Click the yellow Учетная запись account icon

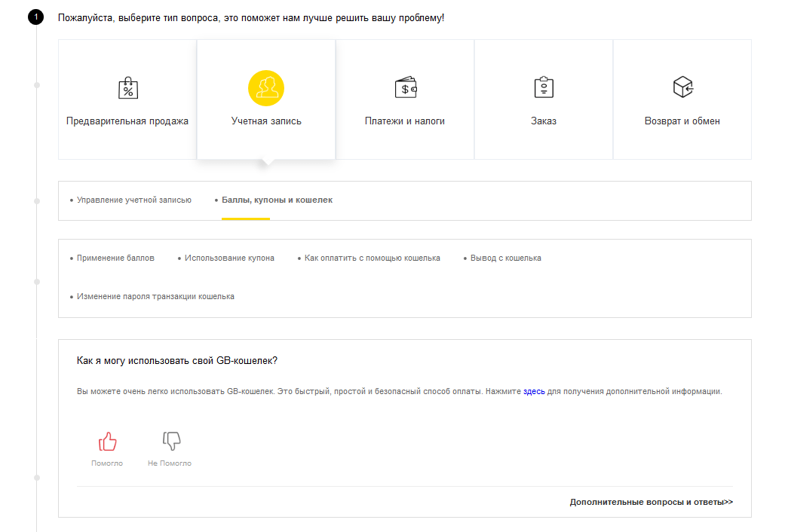pos(266,88)
